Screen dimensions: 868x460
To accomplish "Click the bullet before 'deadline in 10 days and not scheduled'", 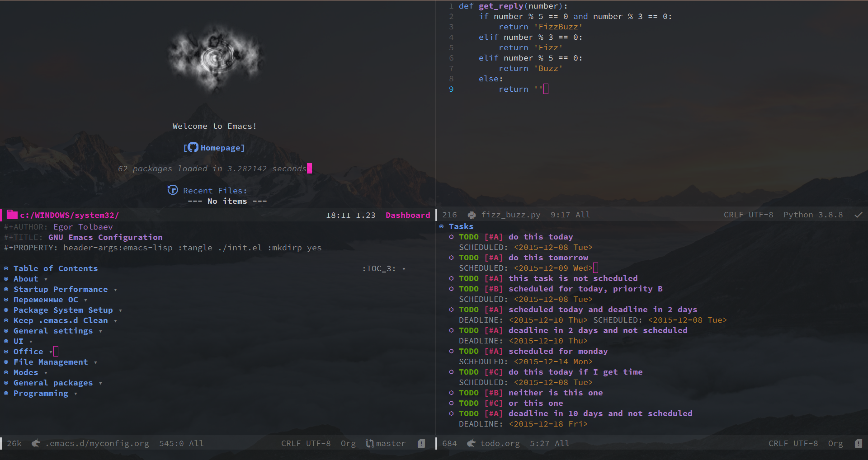I will [451, 413].
